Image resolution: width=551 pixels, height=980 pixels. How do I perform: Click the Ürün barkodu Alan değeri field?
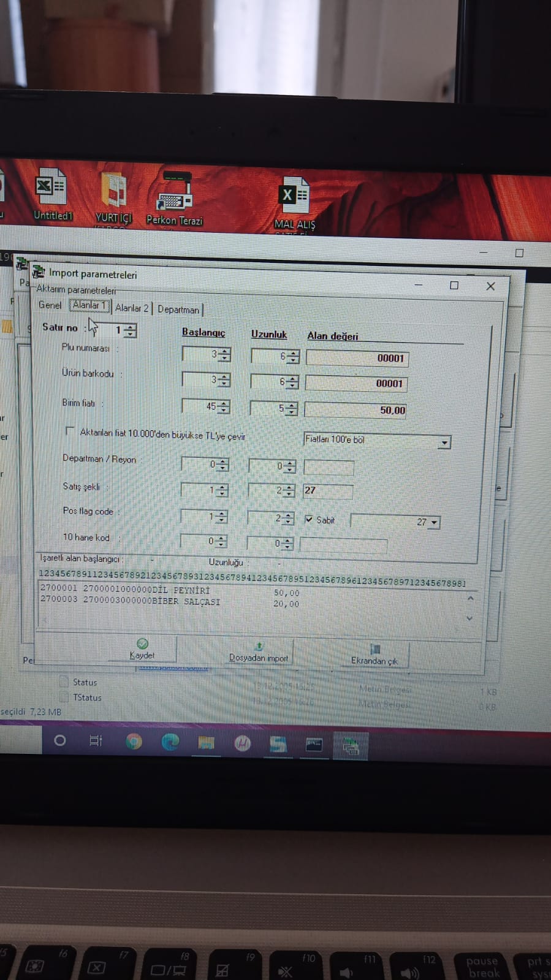pyautogui.click(x=357, y=384)
